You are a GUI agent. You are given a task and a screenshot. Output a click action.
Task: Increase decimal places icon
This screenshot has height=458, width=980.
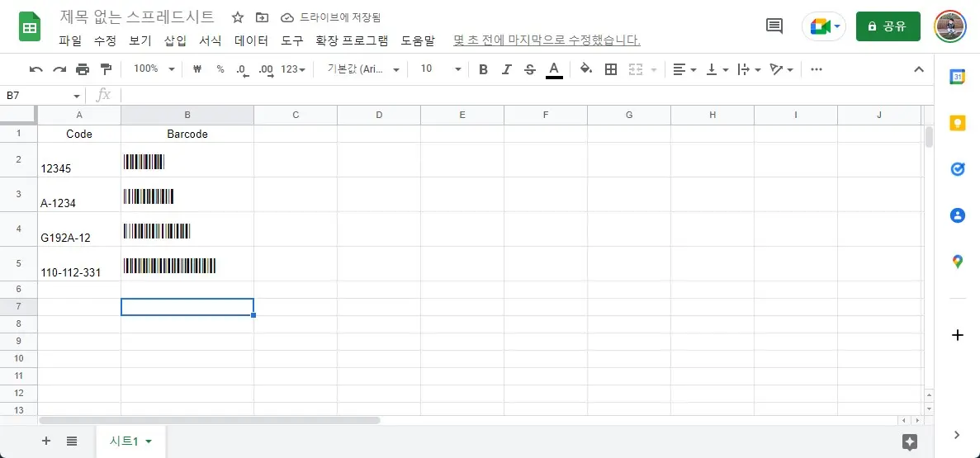(266, 69)
